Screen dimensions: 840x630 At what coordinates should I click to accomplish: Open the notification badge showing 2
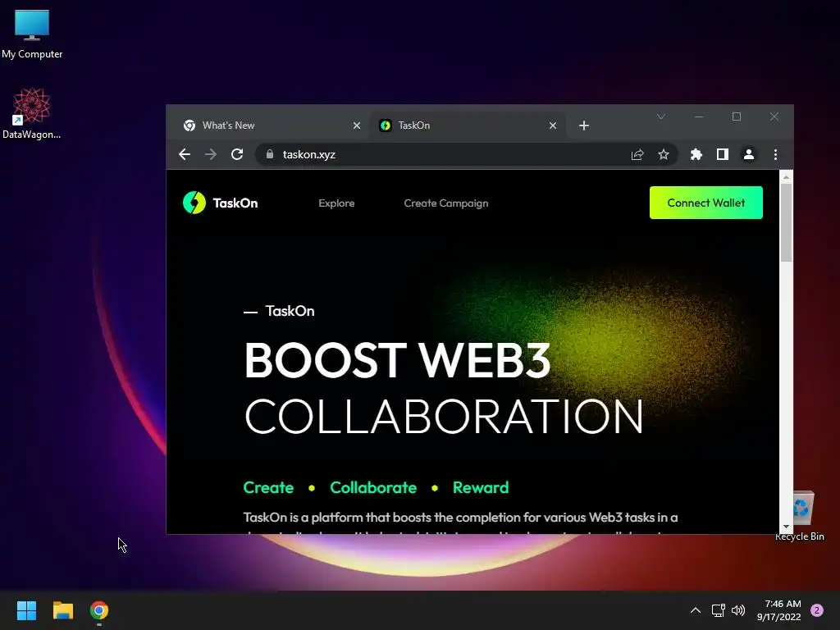point(817,610)
